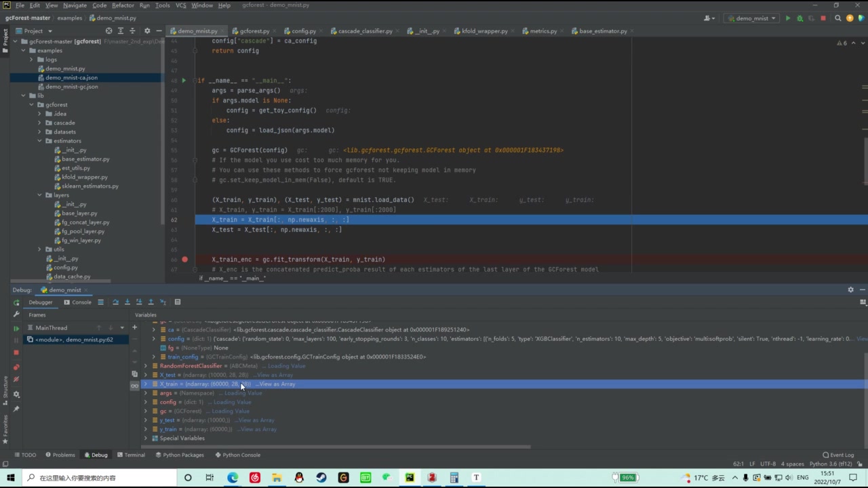Open Event Log in status bar

[x=838, y=455]
